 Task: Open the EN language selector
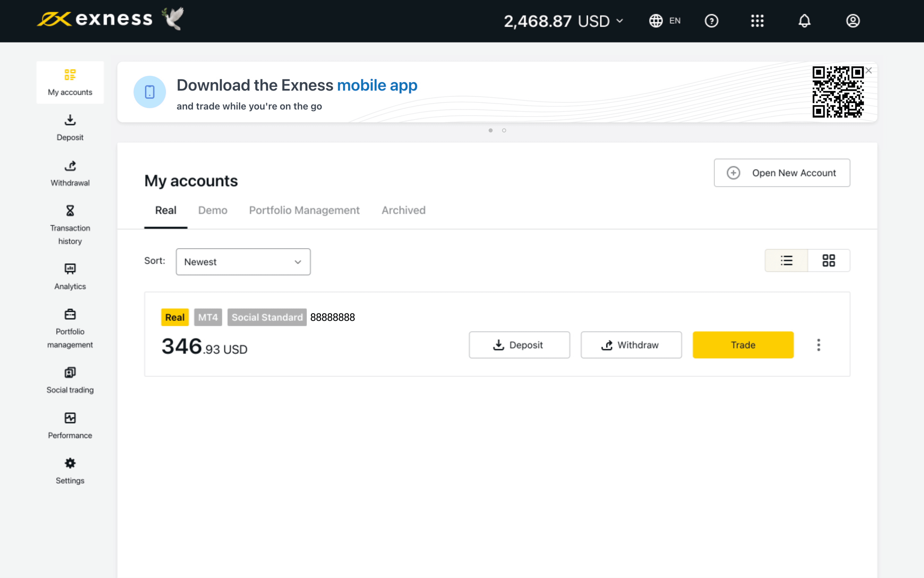pos(665,21)
